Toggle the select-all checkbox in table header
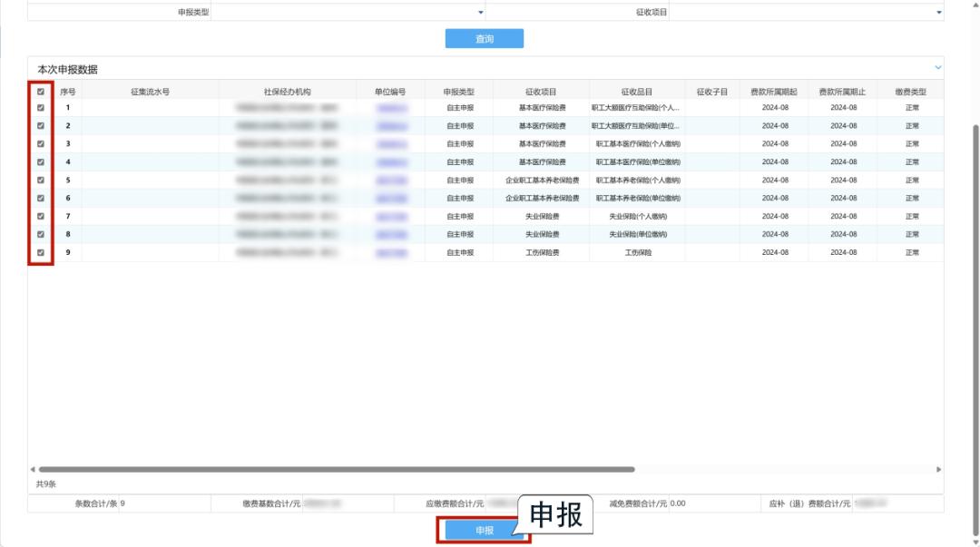 pyautogui.click(x=41, y=92)
